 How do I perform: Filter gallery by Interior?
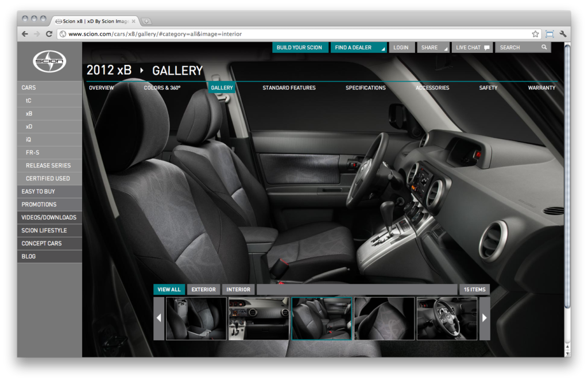click(238, 290)
